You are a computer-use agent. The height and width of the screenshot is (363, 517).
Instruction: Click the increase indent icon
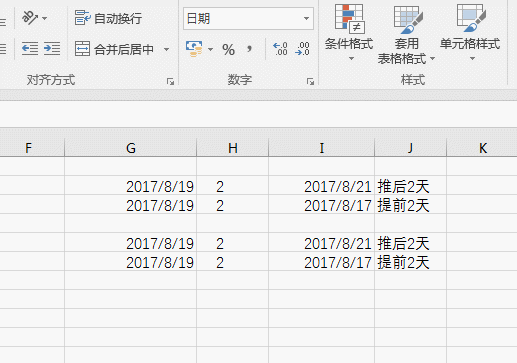tap(52, 49)
